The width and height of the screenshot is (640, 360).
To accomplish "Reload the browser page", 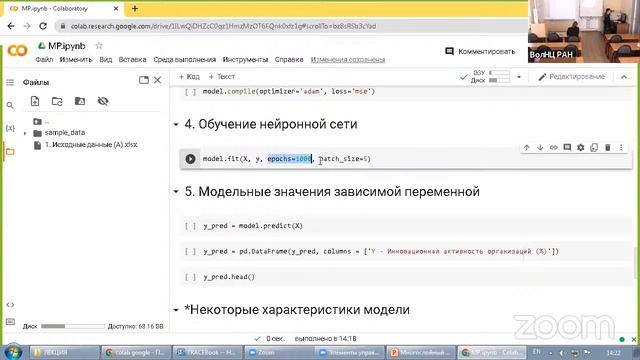I will pos(43,26).
